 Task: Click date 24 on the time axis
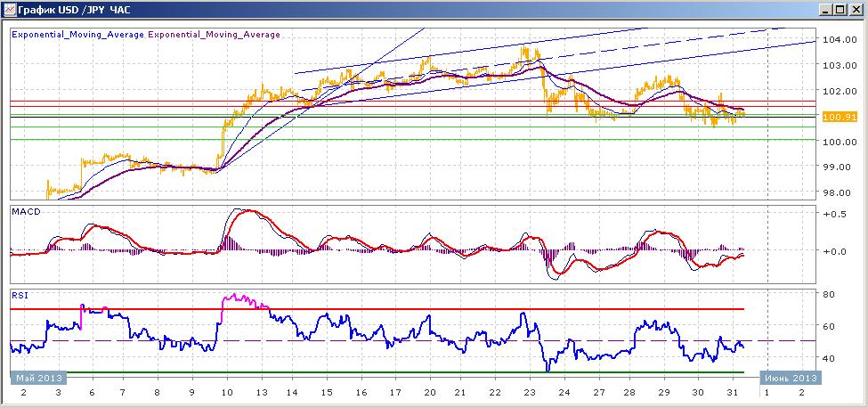point(564,392)
